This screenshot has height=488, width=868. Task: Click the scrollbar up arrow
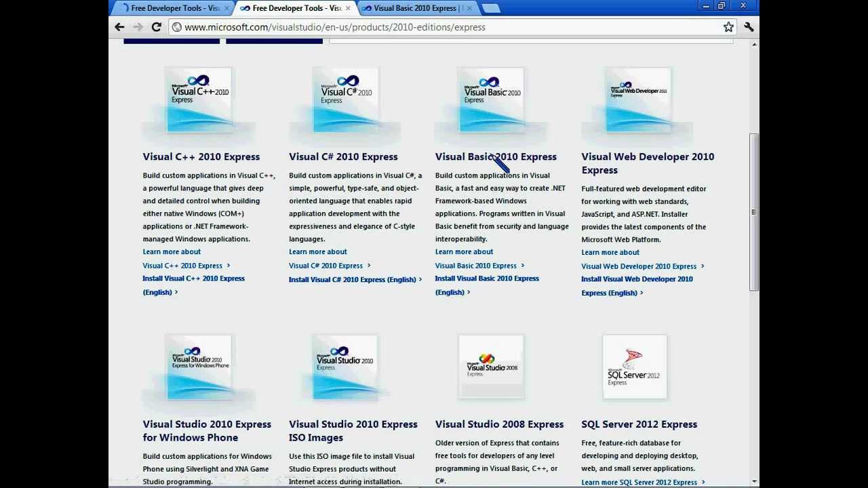pos(753,45)
